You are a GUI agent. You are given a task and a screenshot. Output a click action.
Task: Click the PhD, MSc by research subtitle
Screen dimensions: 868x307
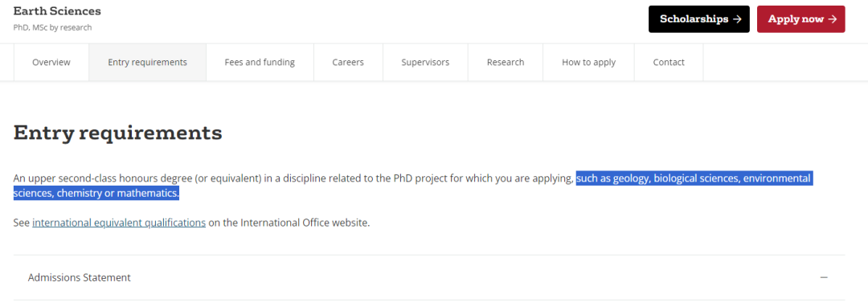click(x=52, y=27)
